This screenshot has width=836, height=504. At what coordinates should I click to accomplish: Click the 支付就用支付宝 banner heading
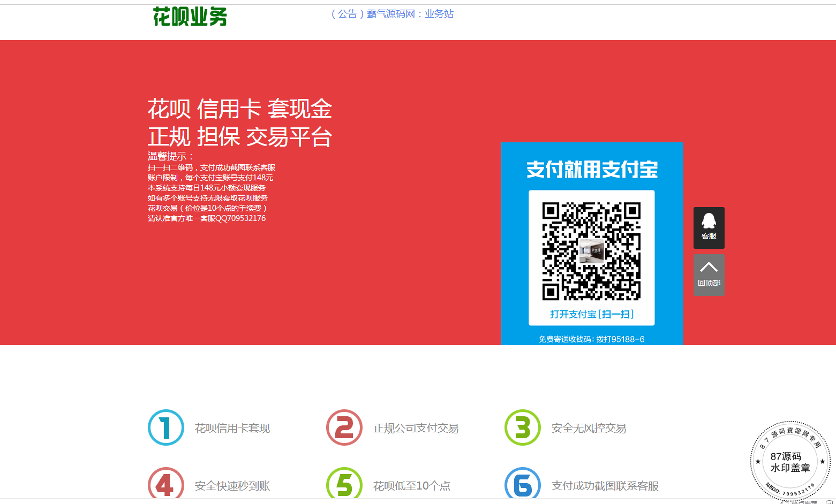[592, 169]
